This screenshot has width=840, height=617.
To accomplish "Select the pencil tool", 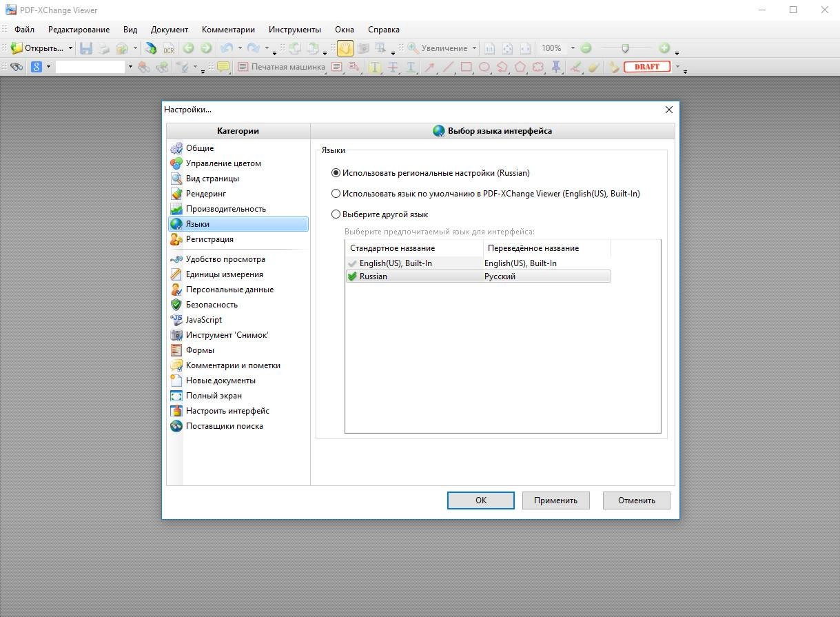I will point(576,67).
